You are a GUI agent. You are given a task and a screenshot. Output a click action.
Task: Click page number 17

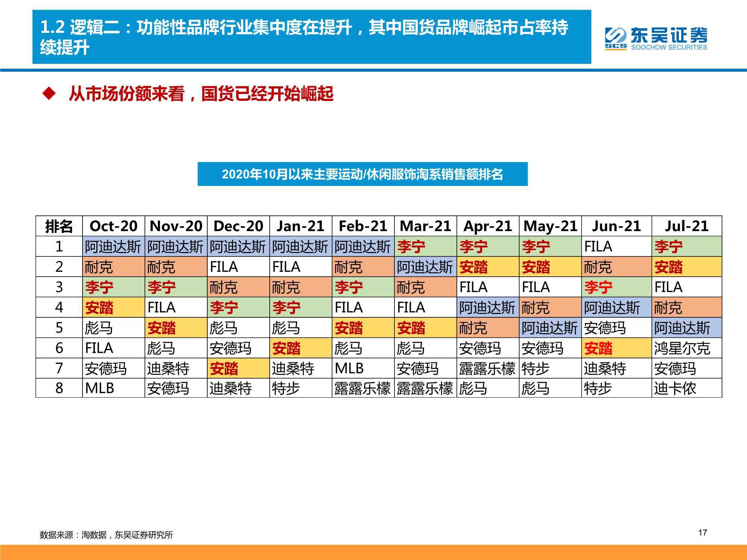click(702, 533)
